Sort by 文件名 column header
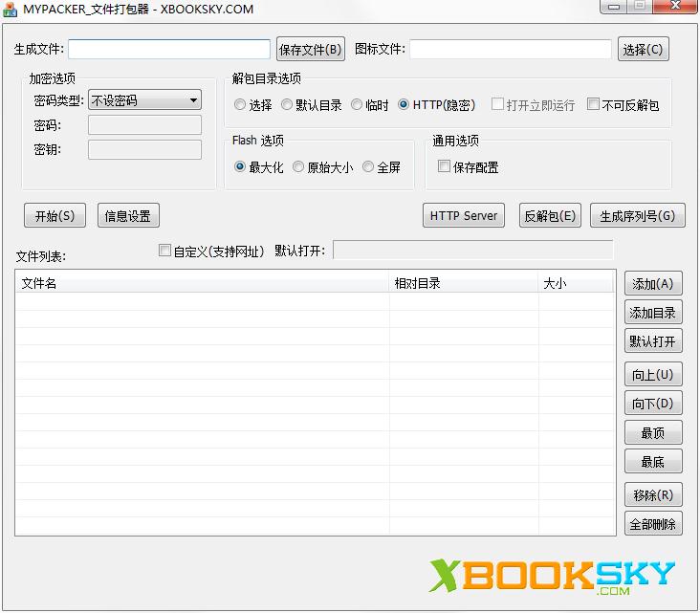Screen dimensions: 700x613 point(203,283)
